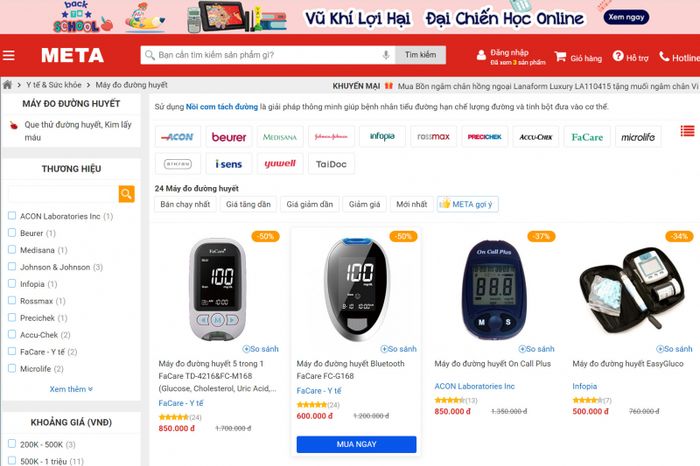Screen dimensions: 700x466
Task: Tick the 200K - 500K price range
Action: click(12, 444)
